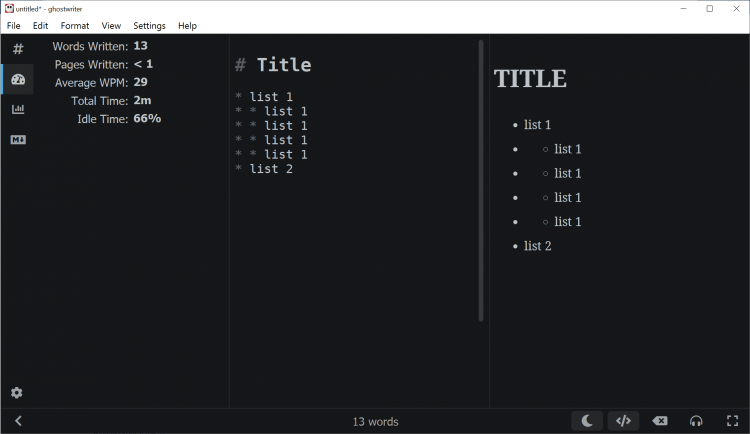Open the Outline tab with hash icon
The width and height of the screenshot is (750, 434).
click(x=17, y=49)
